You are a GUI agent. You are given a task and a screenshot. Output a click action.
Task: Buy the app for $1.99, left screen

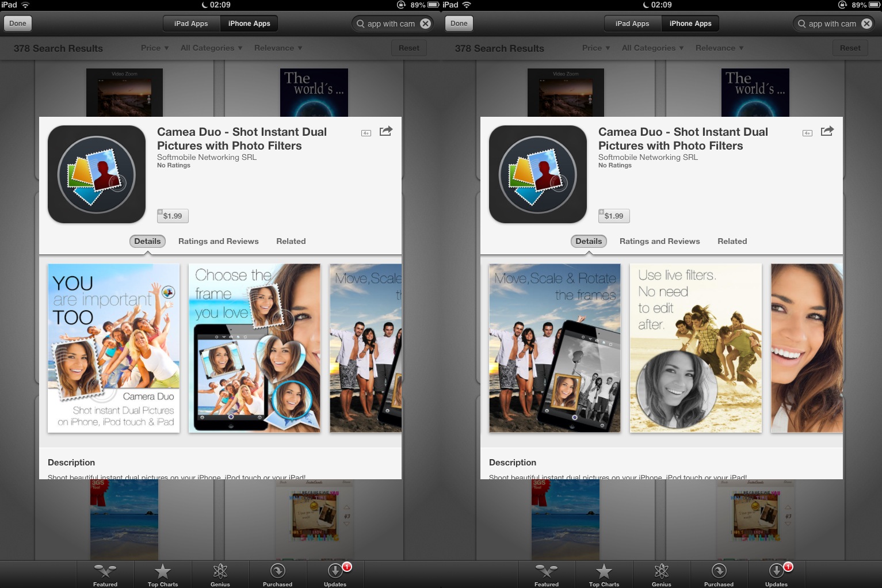[173, 216]
